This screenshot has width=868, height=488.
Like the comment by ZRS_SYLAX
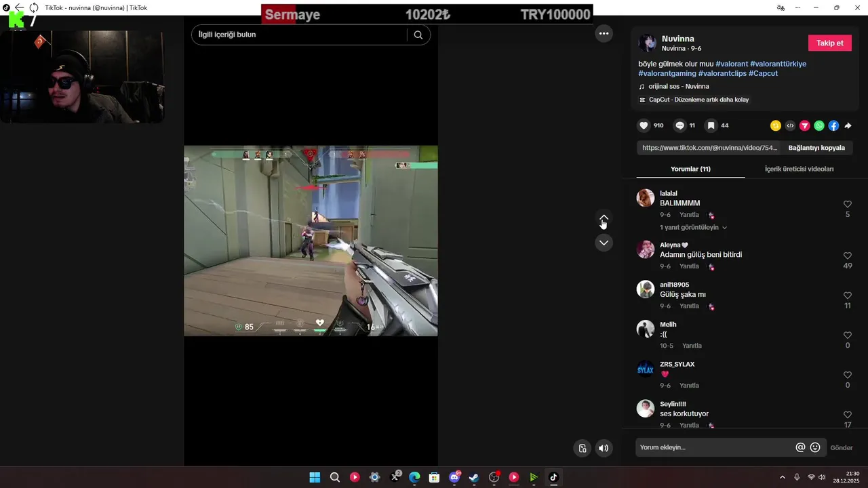(x=848, y=375)
